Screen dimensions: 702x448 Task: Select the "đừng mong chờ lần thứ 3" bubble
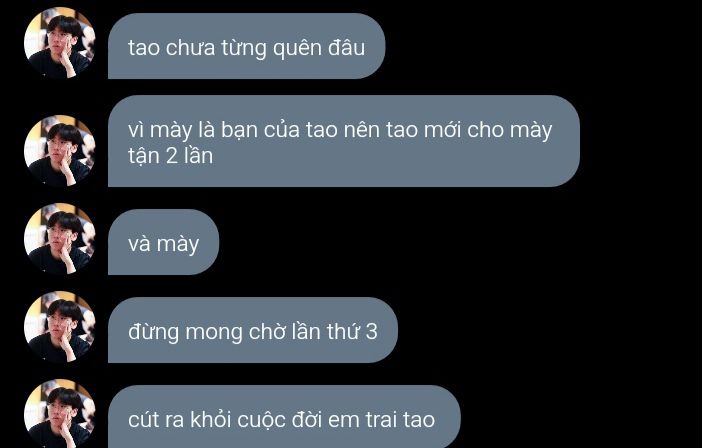click(x=253, y=330)
